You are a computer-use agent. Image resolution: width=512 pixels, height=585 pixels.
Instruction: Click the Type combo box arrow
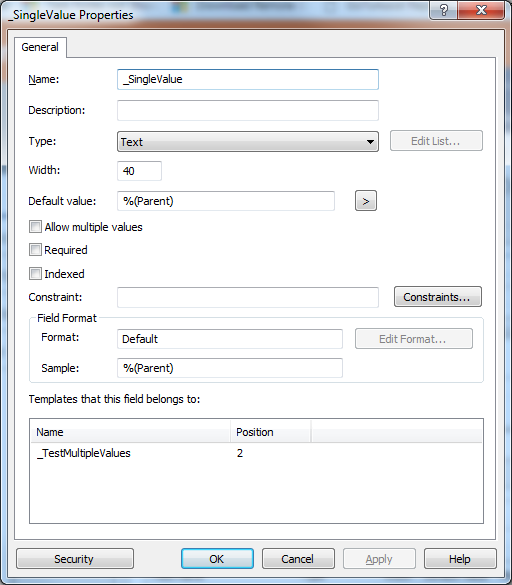[x=370, y=142]
